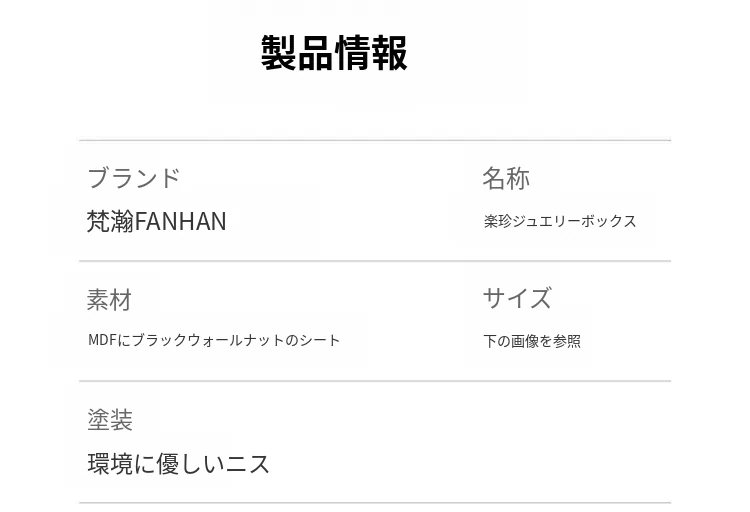750x512 pixels.
Task: Select the ブランド label
Action: [x=133, y=178]
